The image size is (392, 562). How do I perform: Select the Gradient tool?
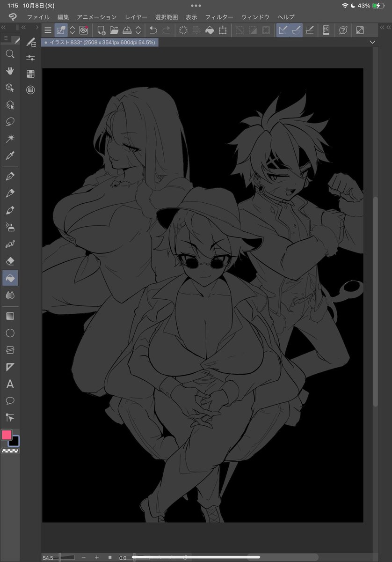(10, 316)
